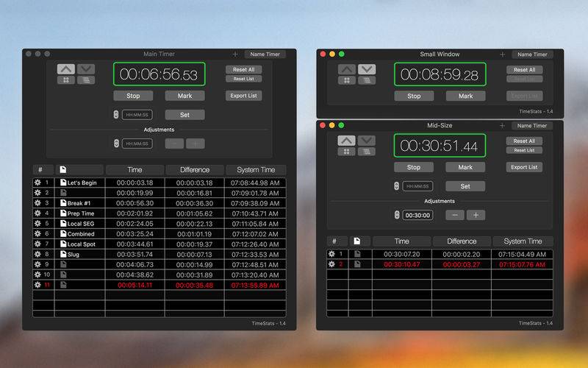Stop the Small Window timer
This screenshot has width=588, height=368.
pyautogui.click(x=414, y=96)
